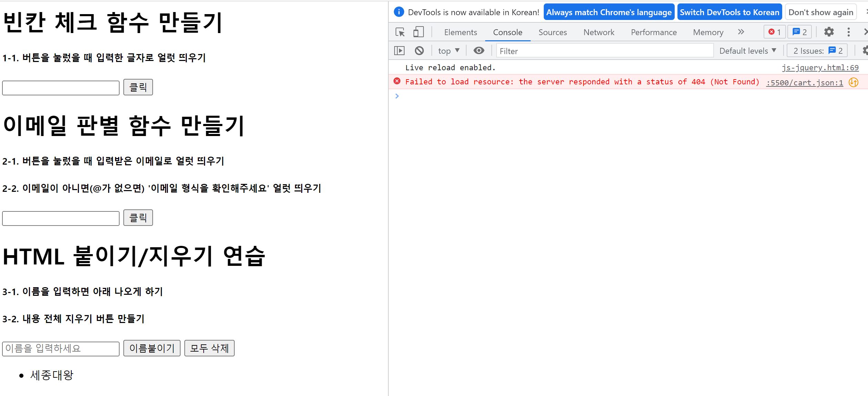Show more DevTools tabs via double chevron
Image resolution: width=868 pixels, height=396 pixels.
point(741,32)
